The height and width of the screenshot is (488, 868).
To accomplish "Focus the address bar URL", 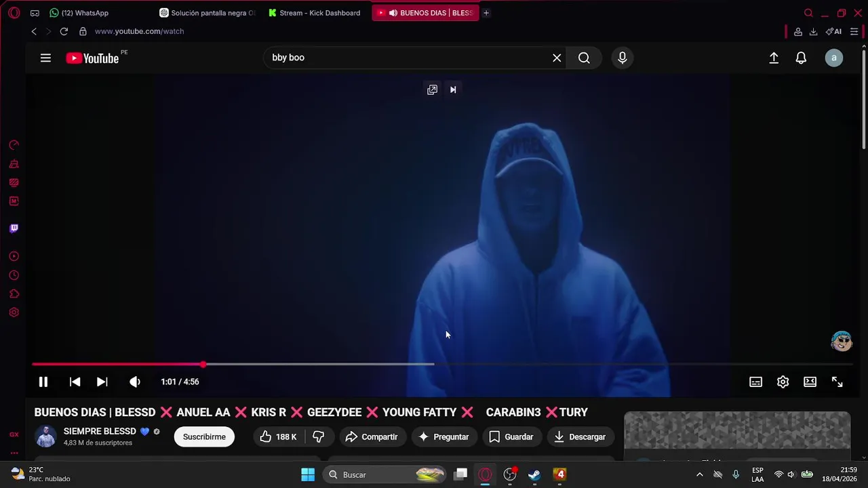I will [139, 31].
